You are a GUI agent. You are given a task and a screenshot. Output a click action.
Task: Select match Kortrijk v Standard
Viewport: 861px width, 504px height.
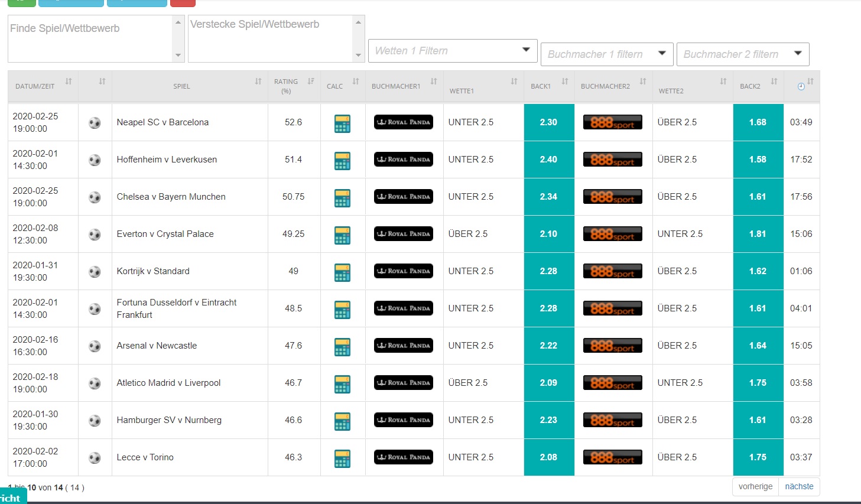(153, 271)
